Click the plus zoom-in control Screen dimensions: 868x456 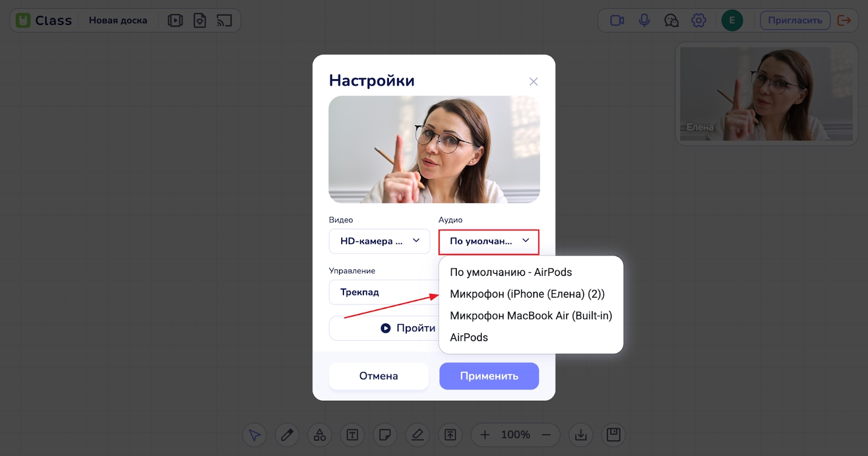coord(485,435)
